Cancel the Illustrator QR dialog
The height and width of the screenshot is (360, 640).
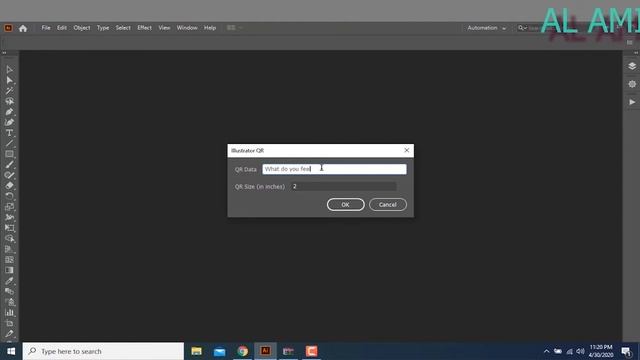[x=388, y=204]
